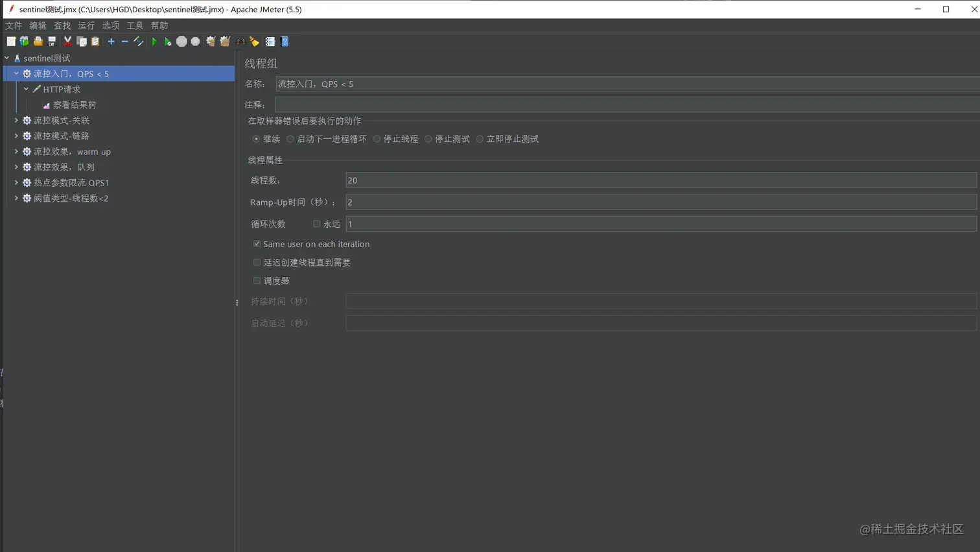Select the 察看结果树 listener
This screenshot has height=552, width=980.
(74, 104)
